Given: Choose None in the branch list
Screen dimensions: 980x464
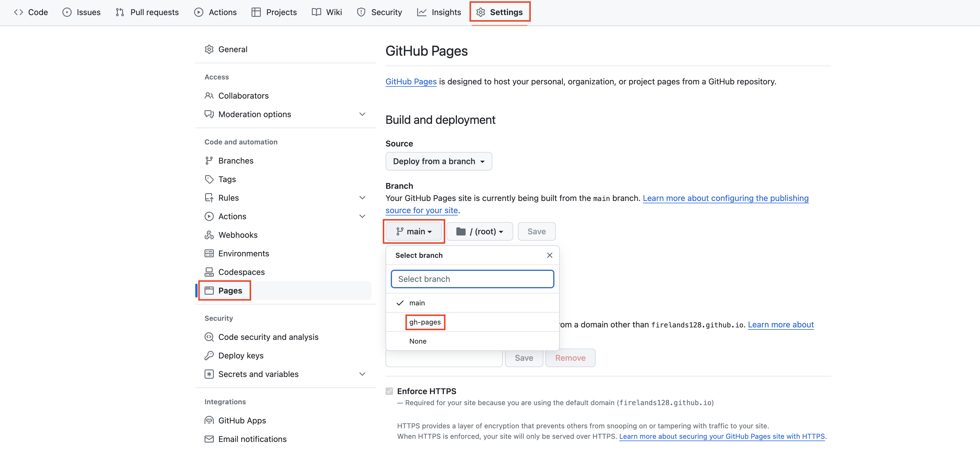Looking at the screenshot, I should click(472, 342).
